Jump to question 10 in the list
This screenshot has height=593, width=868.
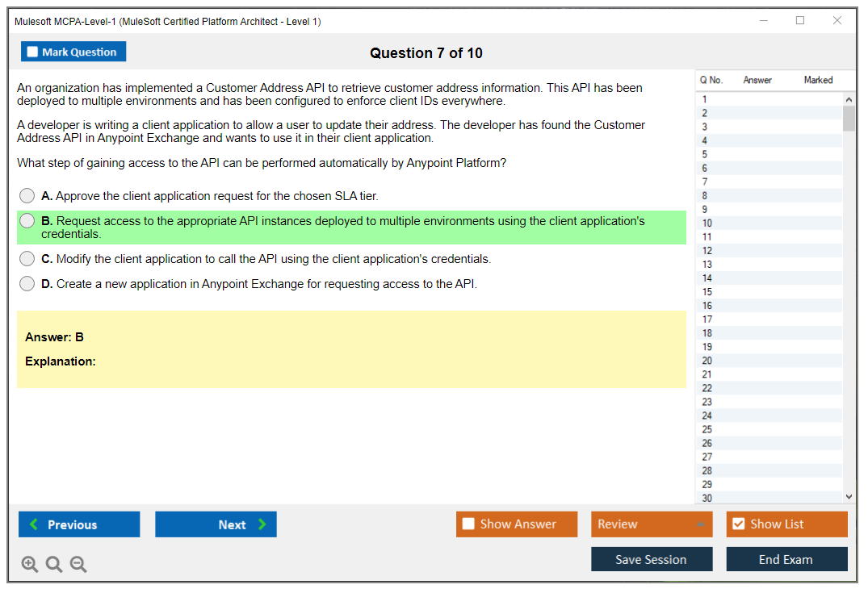(707, 223)
